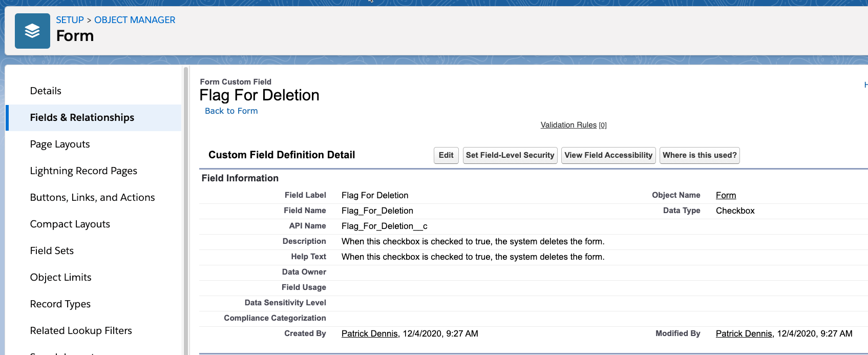Image resolution: width=868 pixels, height=355 pixels.
Task: Open Patrick Dennis link in Modified By
Action: pyautogui.click(x=744, y=333)
